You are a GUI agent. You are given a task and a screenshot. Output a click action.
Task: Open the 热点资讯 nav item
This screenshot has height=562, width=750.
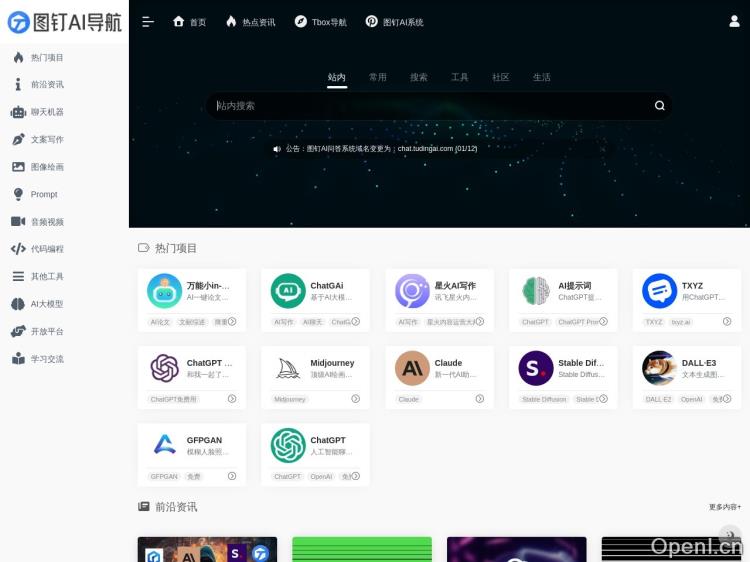[251, 22]
